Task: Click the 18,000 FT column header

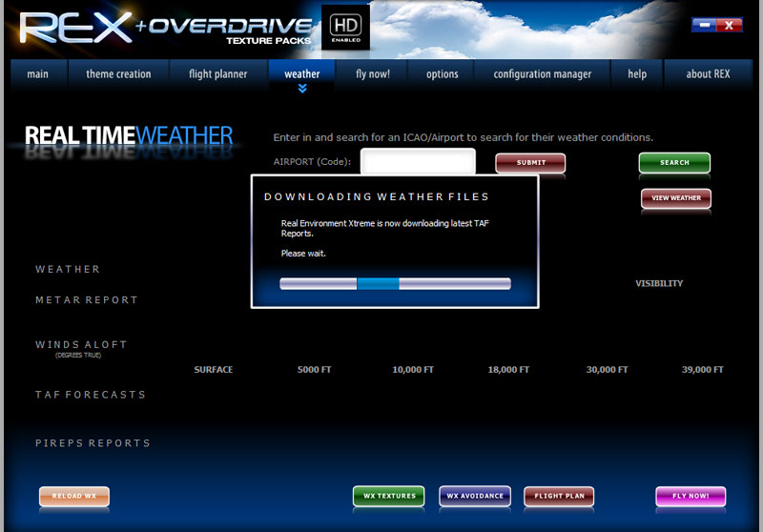Action: (508, 370)
